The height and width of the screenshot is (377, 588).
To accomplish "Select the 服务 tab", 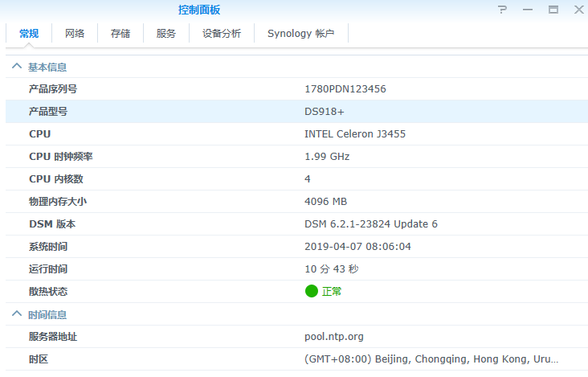I will coord(166,33).
